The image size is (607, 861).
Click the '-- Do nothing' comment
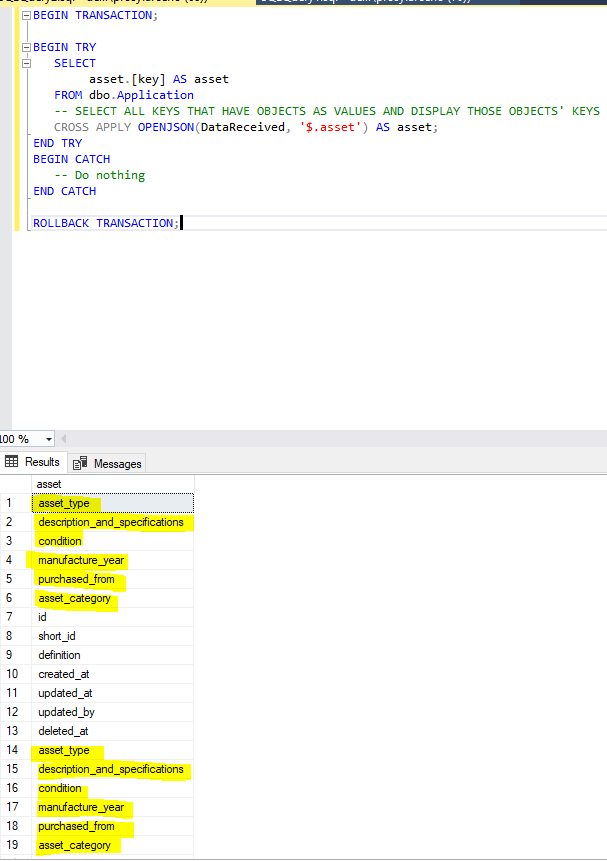tap(99, 175)
